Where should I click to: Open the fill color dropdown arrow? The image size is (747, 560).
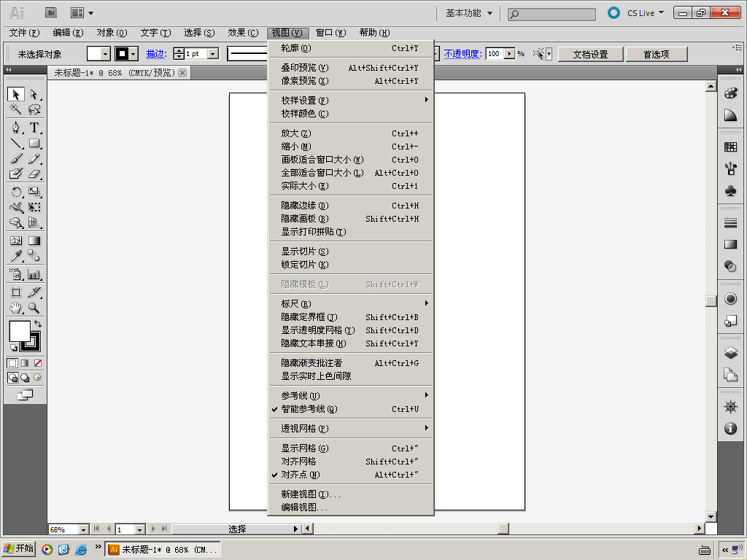point(106,54)
